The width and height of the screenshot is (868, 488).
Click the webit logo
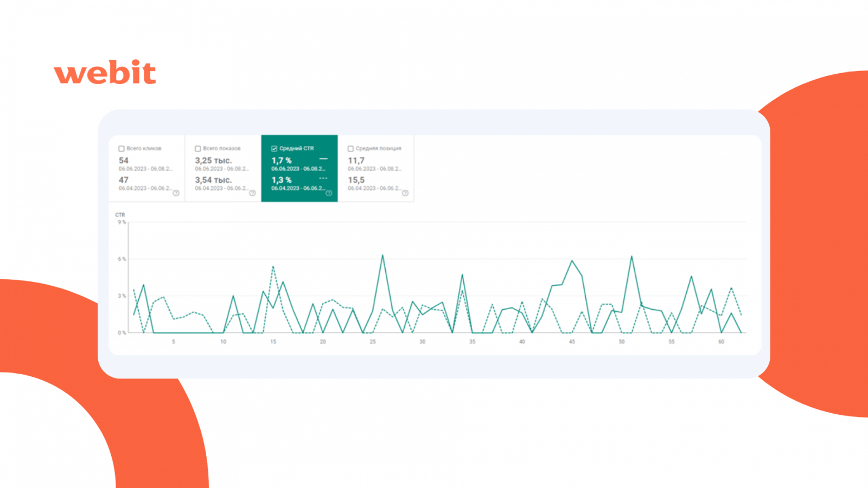[x=105, y=72]
